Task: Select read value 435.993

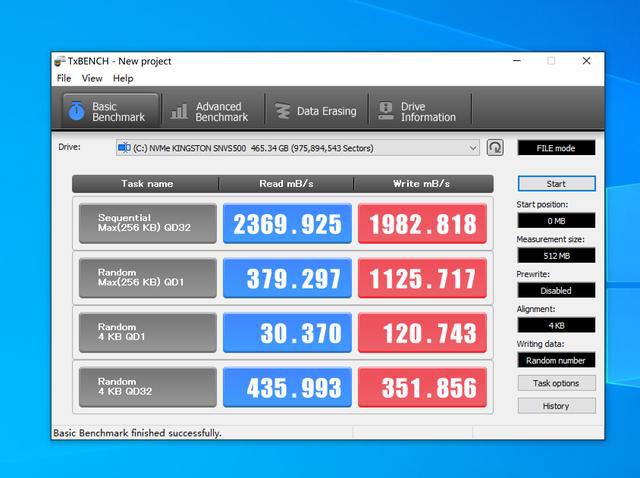Action: pyautogui.click(x=287, y=387)
